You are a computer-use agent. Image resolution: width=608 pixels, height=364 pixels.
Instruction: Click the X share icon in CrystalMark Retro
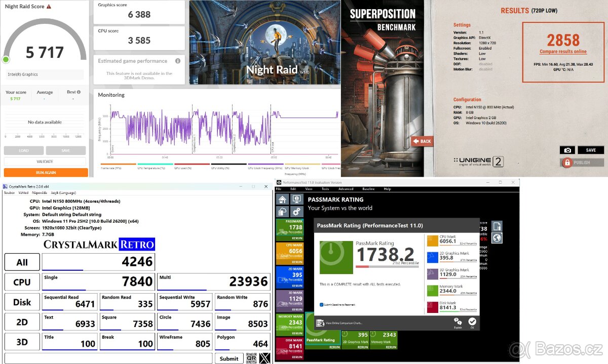pyautogui.click(x=264, y=358)
